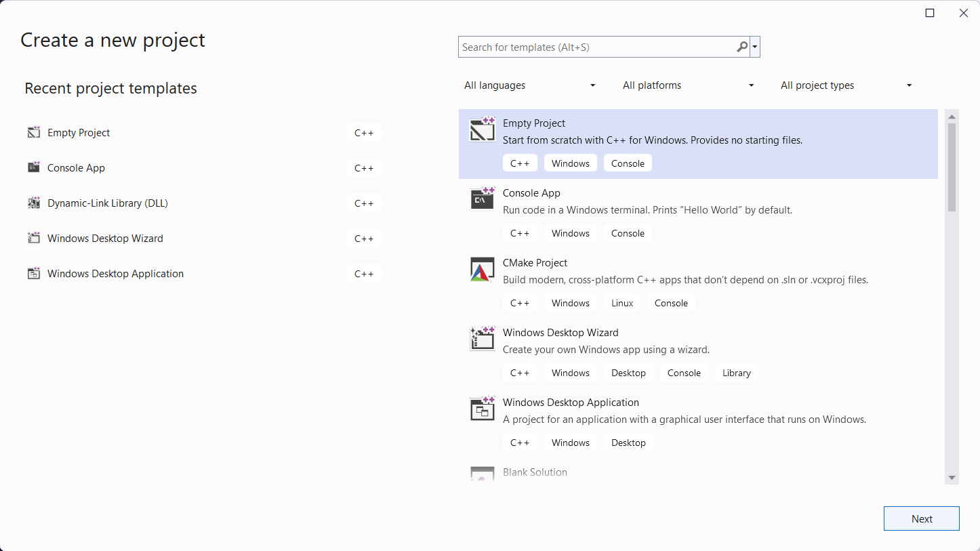Click the Windows Desktop Application template icon
The height and width of the screenshot is (551, 980).
tap(482, 409)
